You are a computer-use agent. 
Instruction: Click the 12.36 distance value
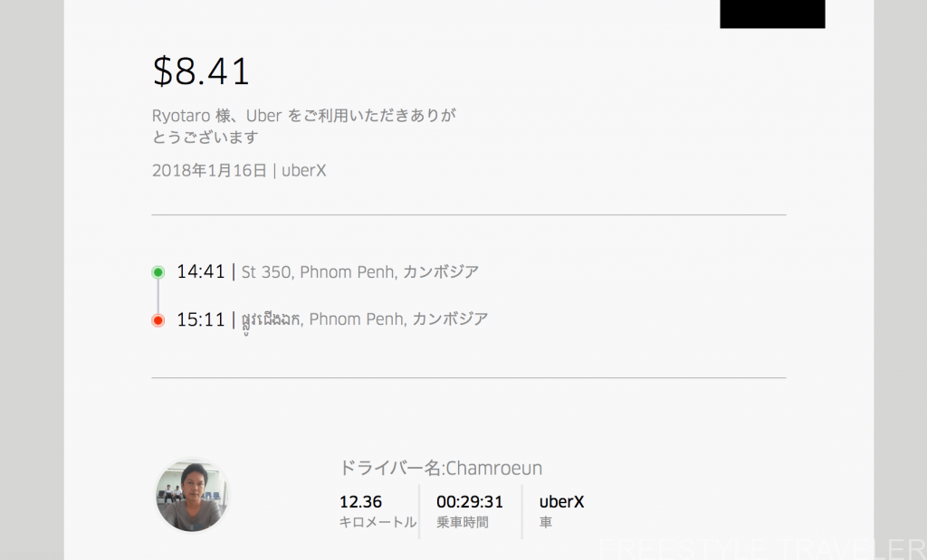[x=360, y=502]
